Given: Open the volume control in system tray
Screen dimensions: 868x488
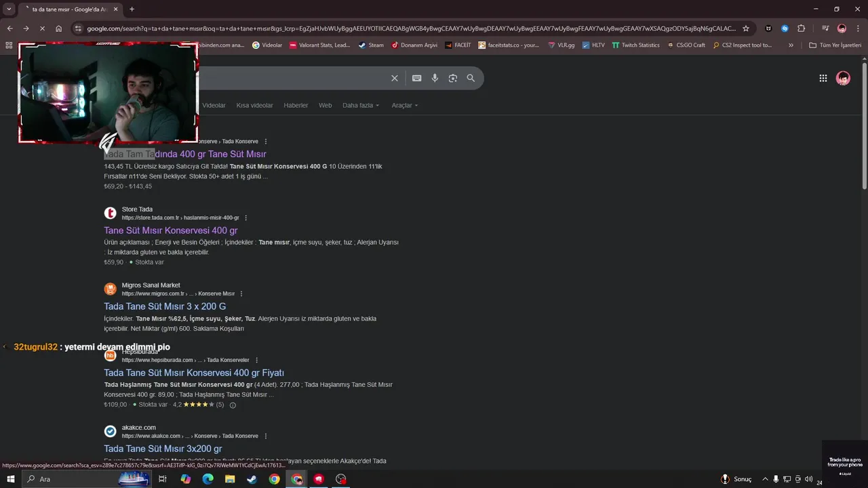Looking at the screenshot, I should (808, 479).
